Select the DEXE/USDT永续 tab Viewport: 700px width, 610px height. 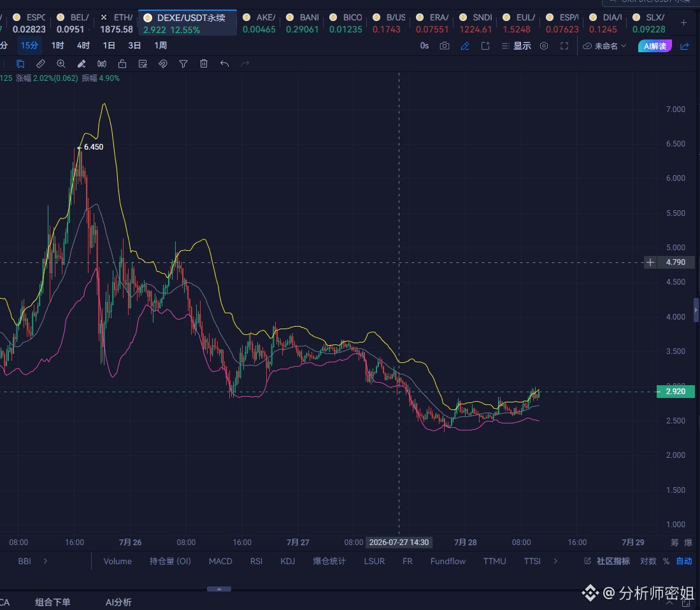[187, 23]
